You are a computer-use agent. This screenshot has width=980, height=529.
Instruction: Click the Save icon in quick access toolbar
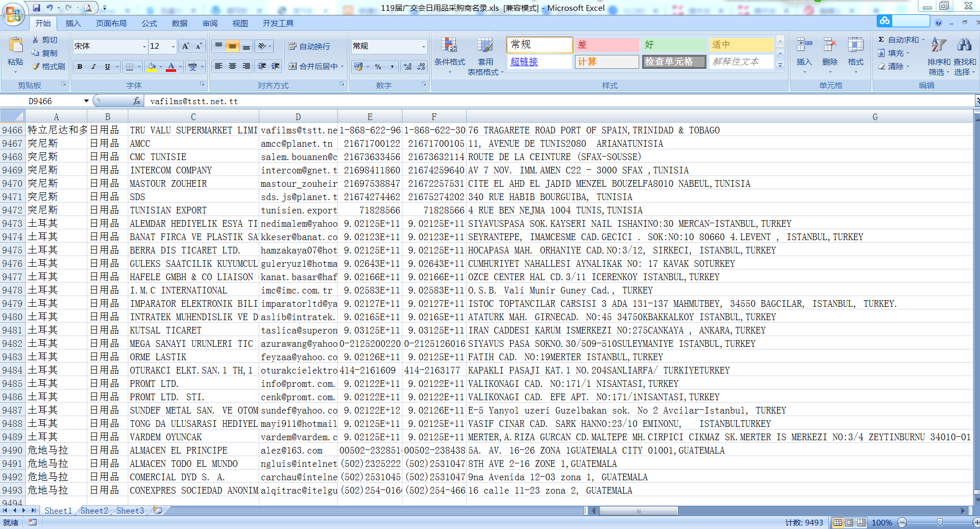click(x=36, y=8)
